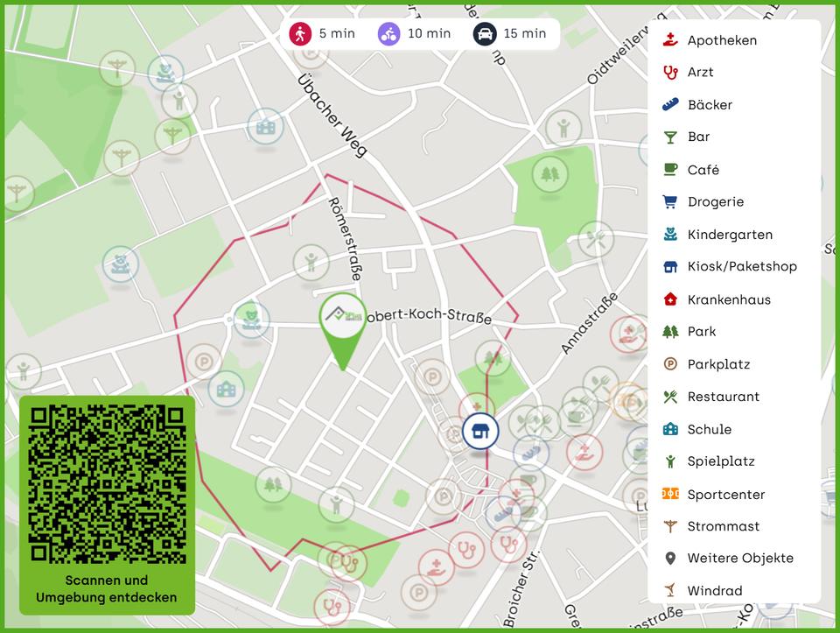The image size is (840, 633).
Task: Choose Schule from the category legend
Action: click(709, 429)
